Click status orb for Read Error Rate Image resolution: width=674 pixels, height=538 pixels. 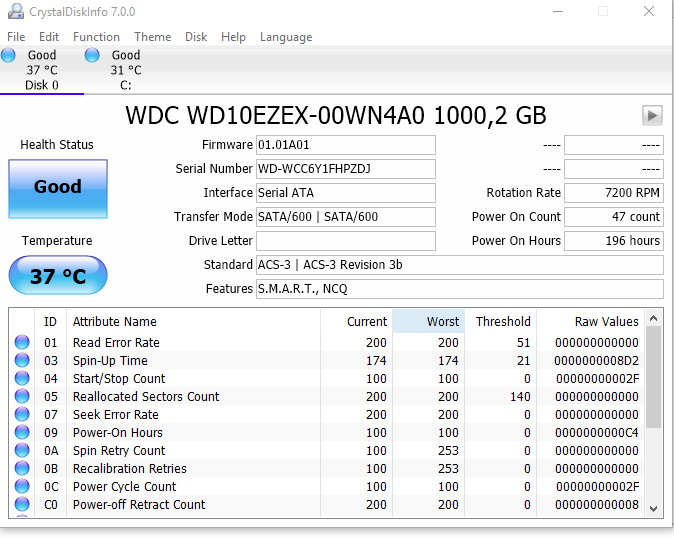pos(22,342)
